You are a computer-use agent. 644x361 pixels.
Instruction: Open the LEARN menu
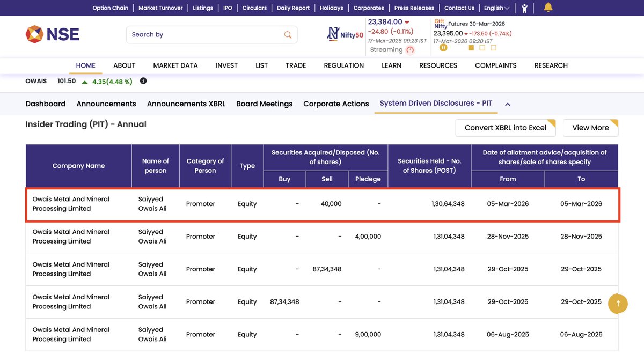[x=392, y=65]
